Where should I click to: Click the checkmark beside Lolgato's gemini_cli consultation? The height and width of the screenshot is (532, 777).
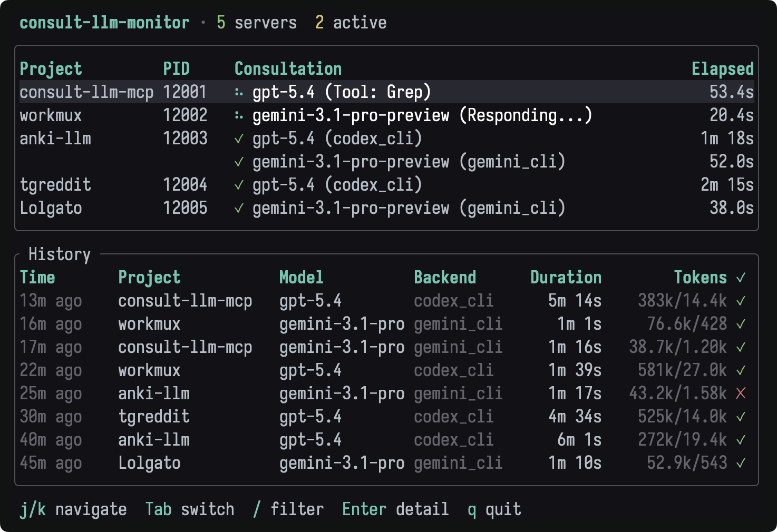(x=239, y=208)
